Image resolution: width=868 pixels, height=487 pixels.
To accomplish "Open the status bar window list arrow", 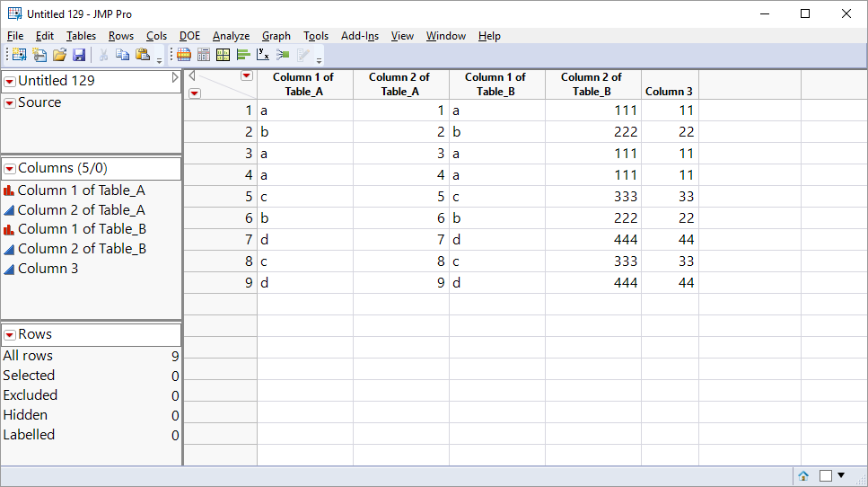I will pyautogui.click(x=841, y=475).
